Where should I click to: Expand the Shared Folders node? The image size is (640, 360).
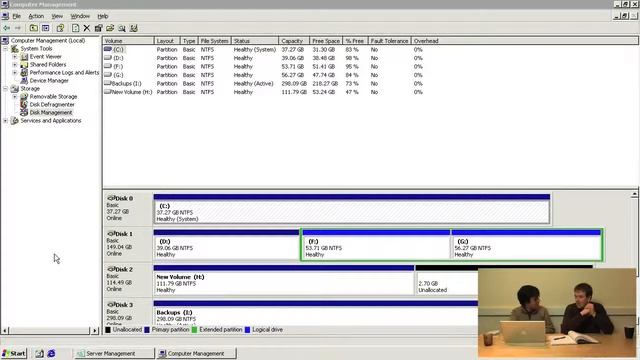[15, 64]
